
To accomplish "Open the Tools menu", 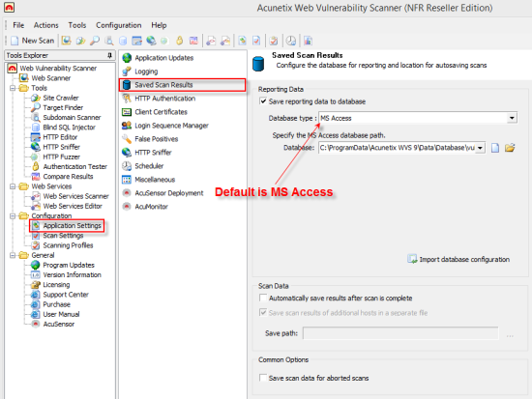I will [77, 25].
